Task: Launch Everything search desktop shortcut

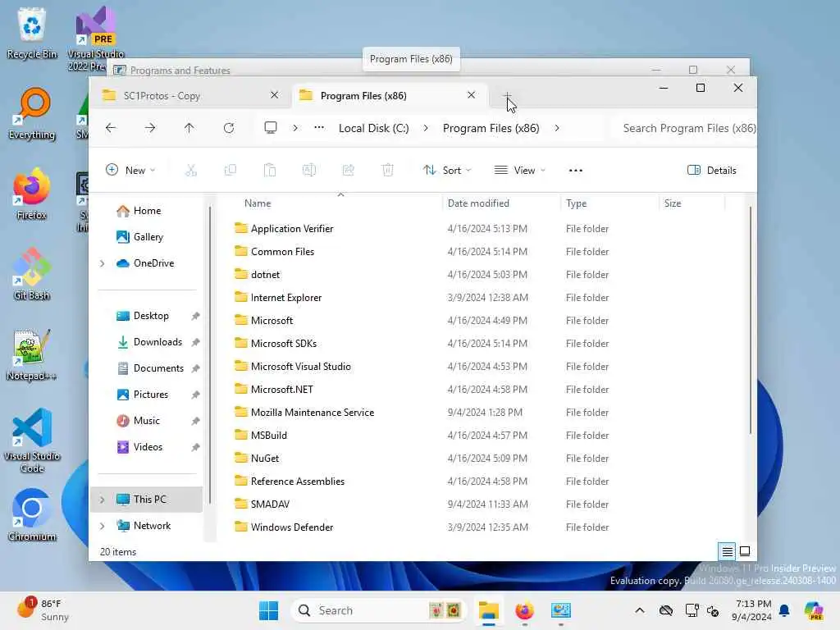Action: click(x=32, y=113)
